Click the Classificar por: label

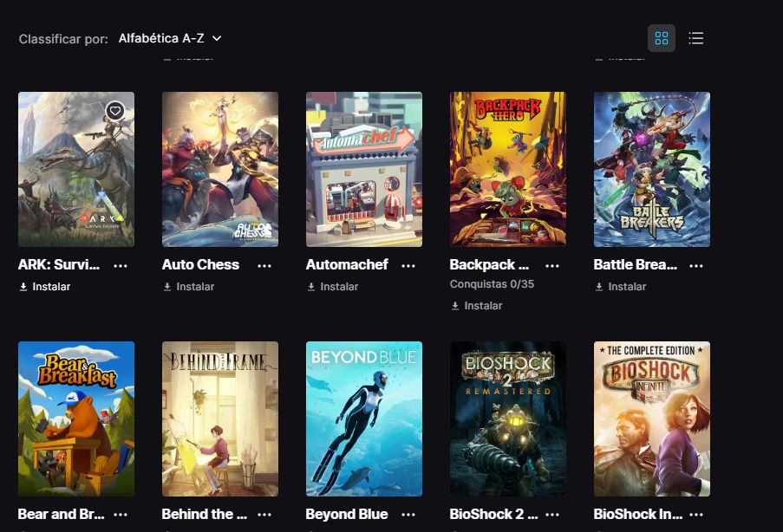(63, 39)
